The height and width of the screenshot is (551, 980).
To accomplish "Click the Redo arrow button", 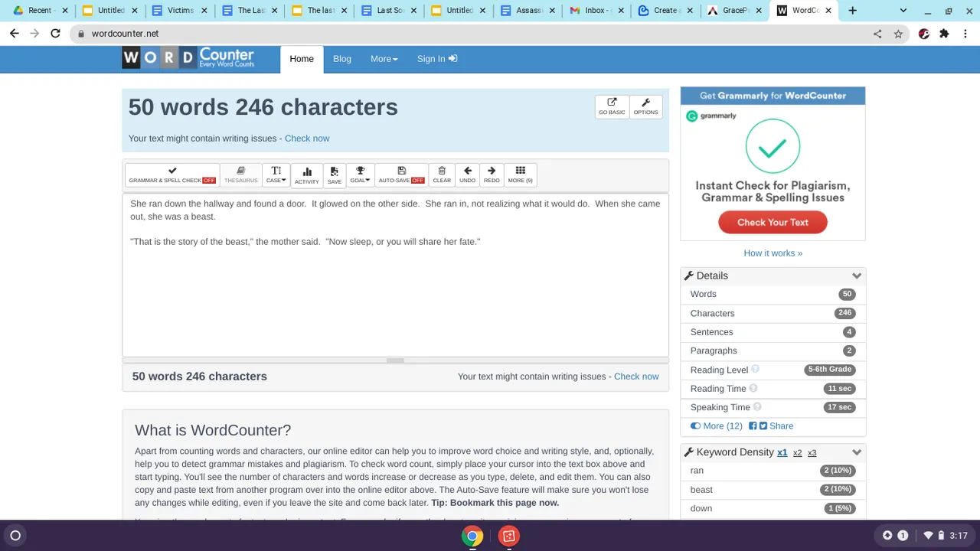I will point(492,175).
